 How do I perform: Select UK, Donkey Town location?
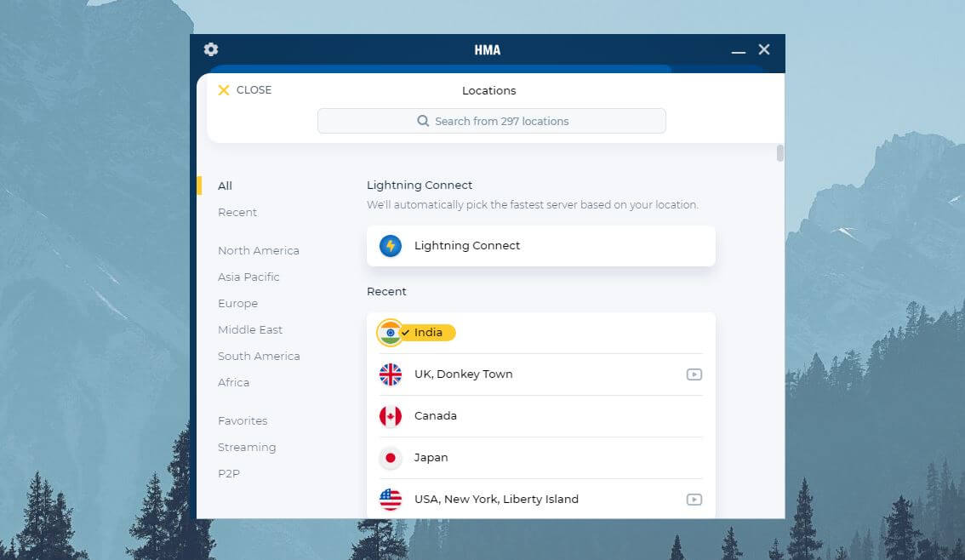(x=540, y=374)
